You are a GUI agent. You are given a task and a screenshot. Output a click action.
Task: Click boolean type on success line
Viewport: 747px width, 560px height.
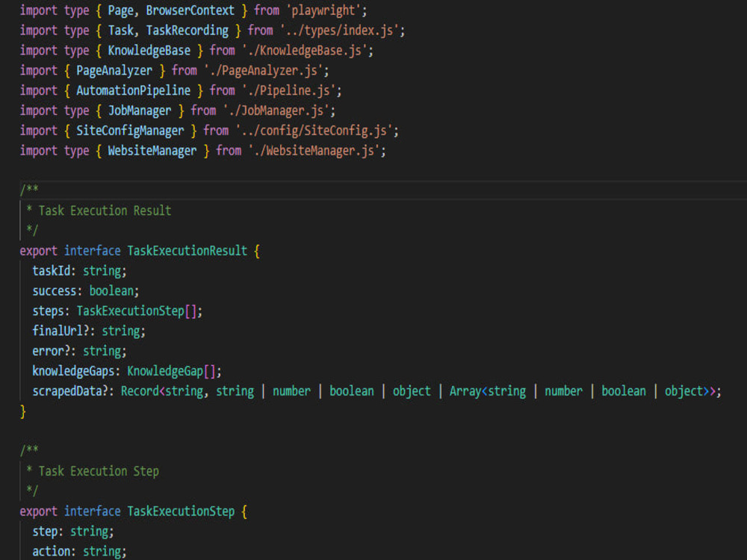tap(111, 290)
